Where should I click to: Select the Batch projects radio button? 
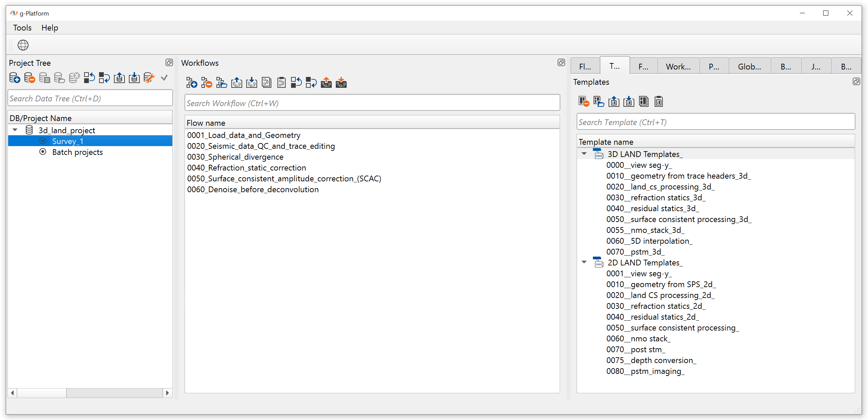click(x=43, y=152)
